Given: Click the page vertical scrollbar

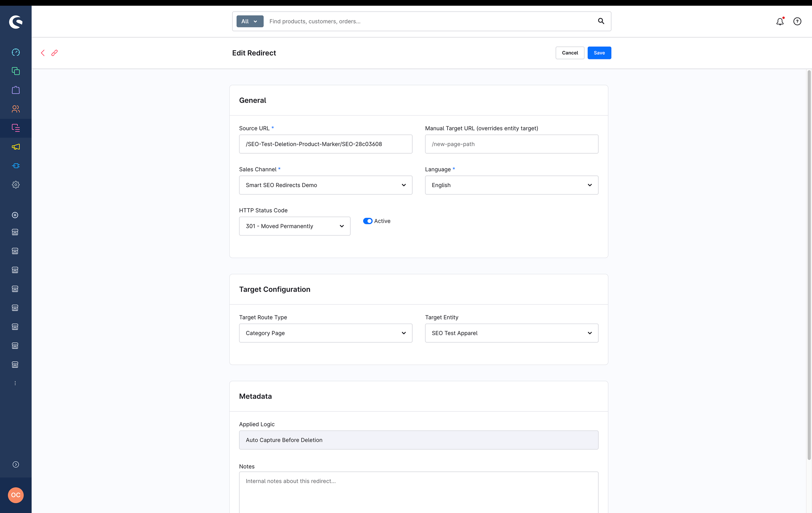Looking at the screenshot, I should [x=809, y=265].
